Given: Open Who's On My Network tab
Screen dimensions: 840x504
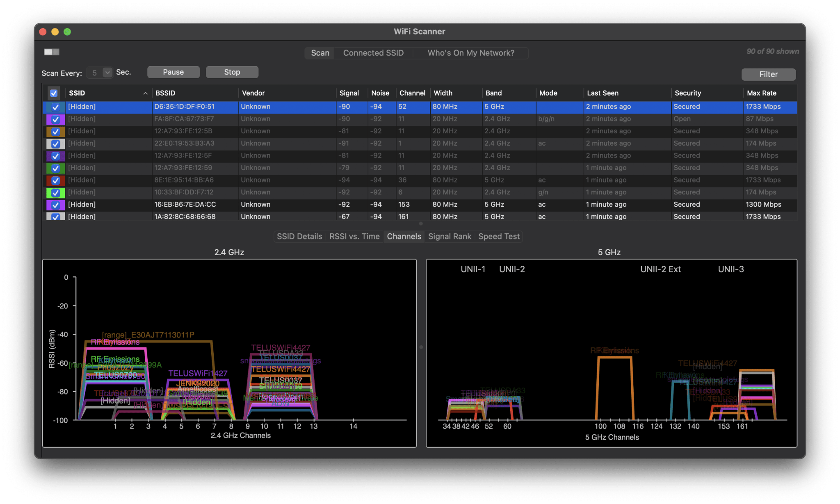Looking at the screenshot, I should pos(471,53).
